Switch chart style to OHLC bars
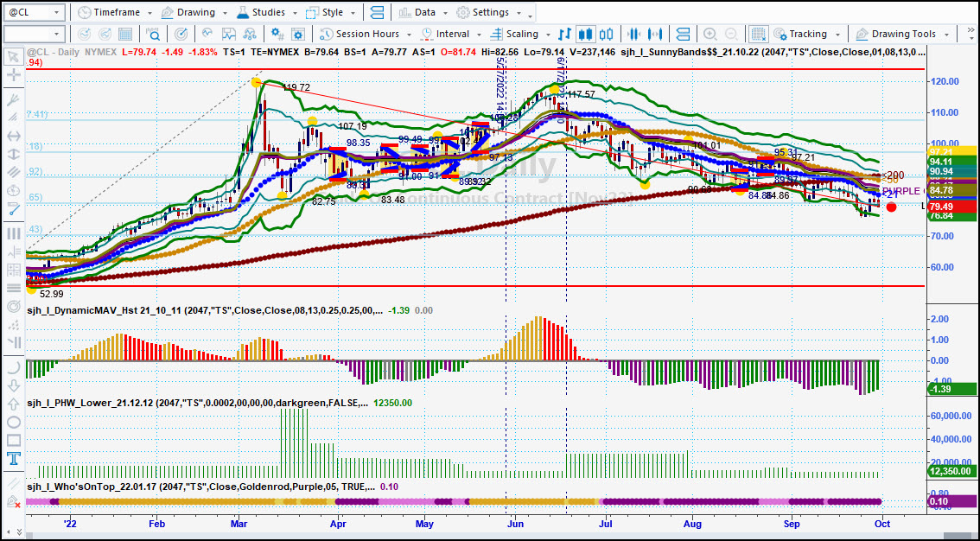The image size is (980, 541). [565, 34]
